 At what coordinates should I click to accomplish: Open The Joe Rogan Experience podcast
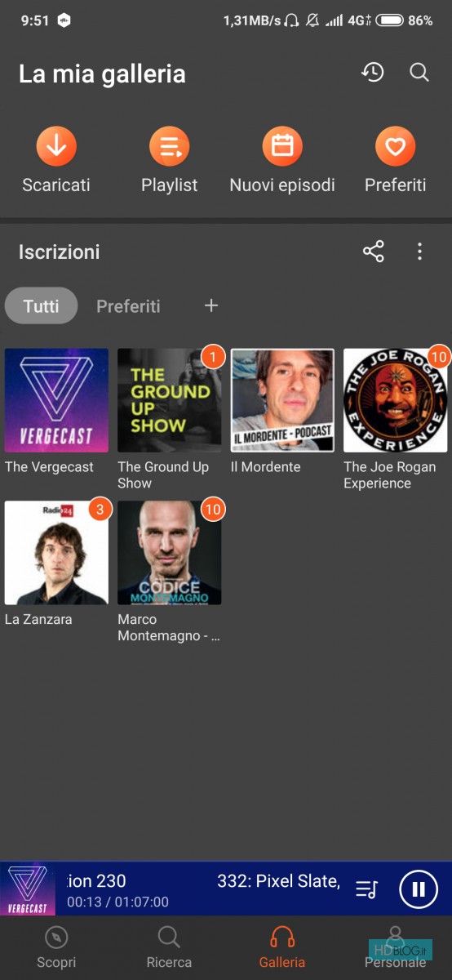(x=396, y=400)
